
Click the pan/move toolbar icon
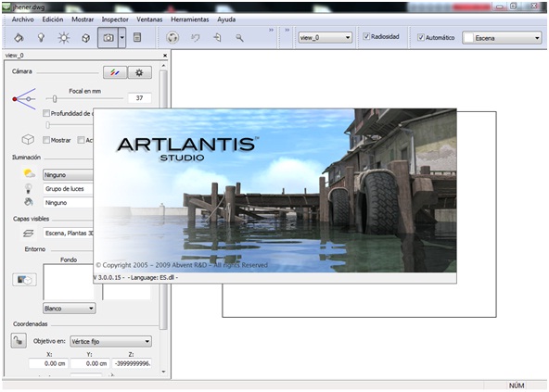pyautogui.click(x=217, y=37)
